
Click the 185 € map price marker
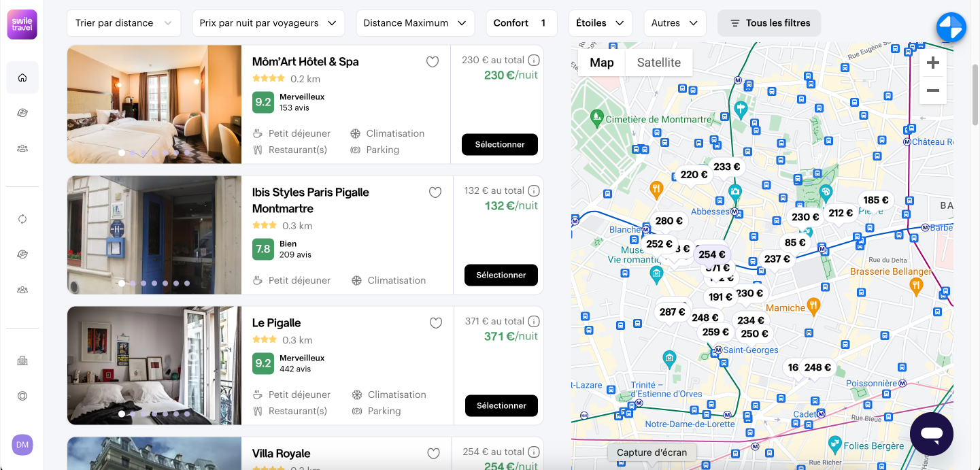pyautogui.click(x=876, y=200)
